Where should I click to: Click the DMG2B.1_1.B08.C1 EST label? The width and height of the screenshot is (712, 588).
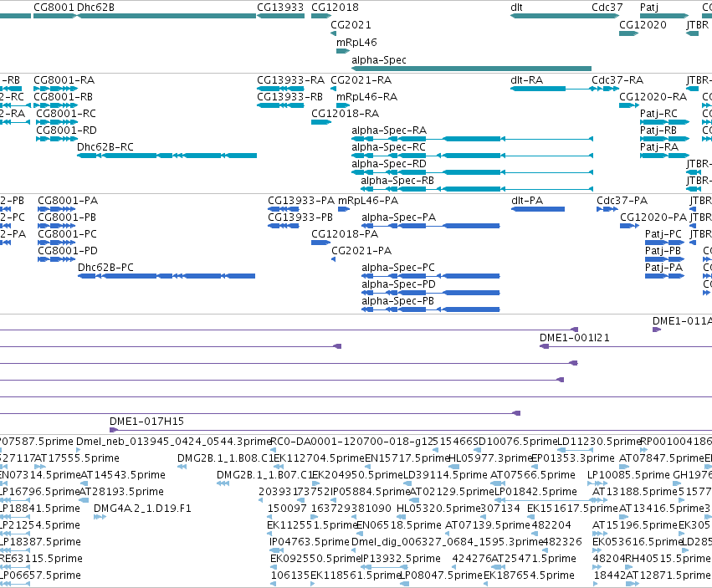point(226,458)
